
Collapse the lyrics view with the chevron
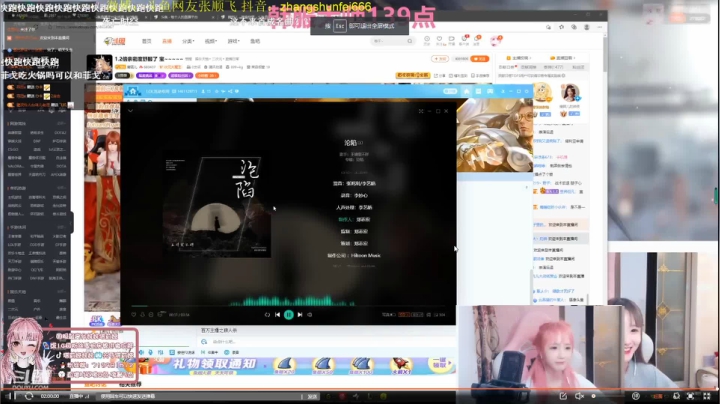tap(130, 111)
